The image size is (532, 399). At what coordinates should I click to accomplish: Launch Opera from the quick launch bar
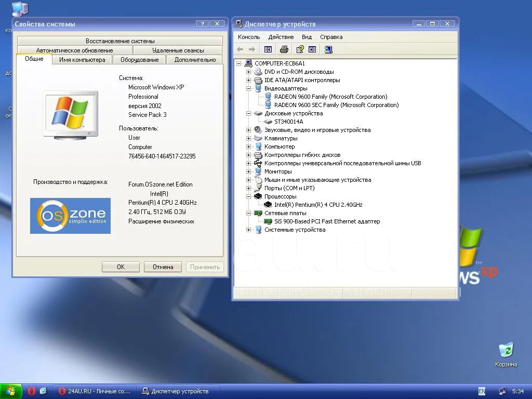pyautogui.click(x=32, y=391)
